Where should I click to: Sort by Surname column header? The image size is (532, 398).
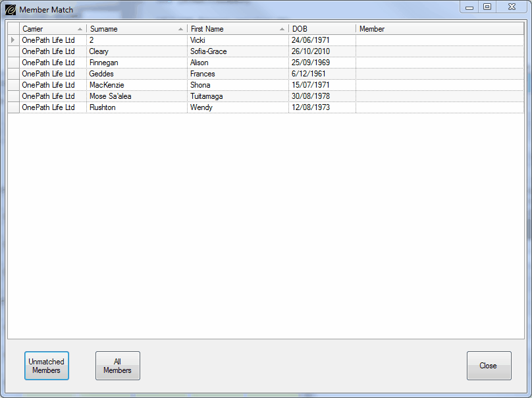tap(137, 29)
